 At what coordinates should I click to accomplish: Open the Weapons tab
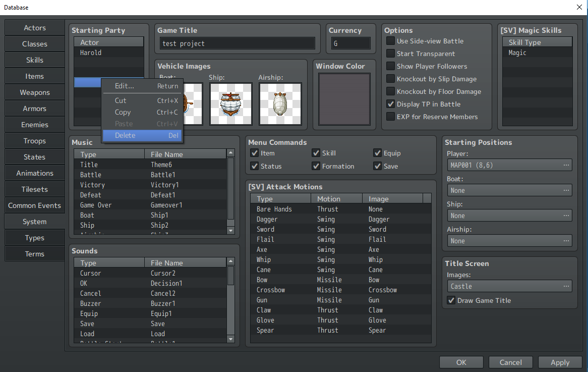coord(34,92)
